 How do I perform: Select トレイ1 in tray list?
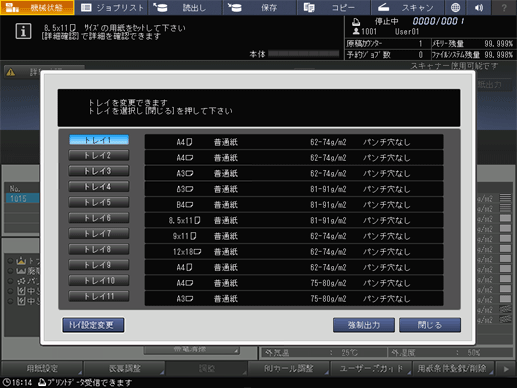click(x=99, y=140)
